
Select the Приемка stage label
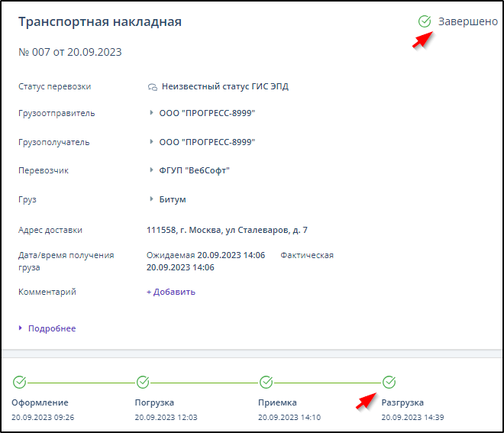point(277,402)
